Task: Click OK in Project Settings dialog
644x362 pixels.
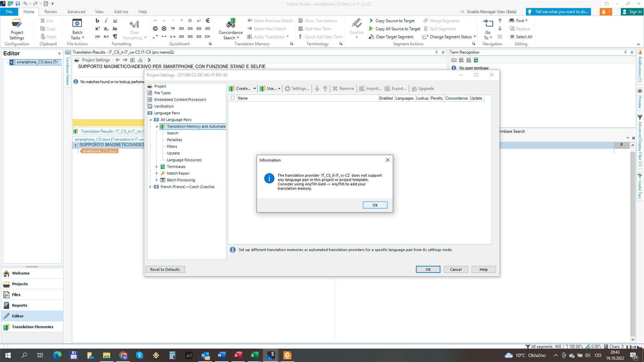Action: [428, 269]
